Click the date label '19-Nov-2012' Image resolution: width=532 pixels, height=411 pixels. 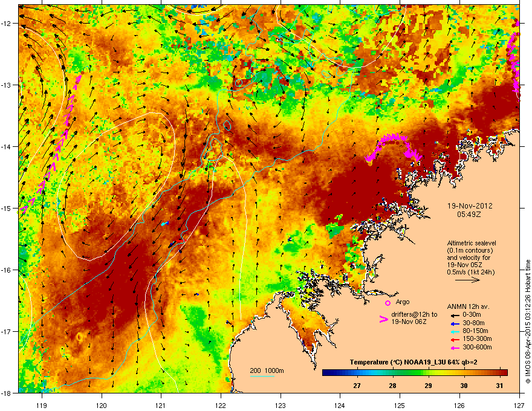click(x=470, y=206)
